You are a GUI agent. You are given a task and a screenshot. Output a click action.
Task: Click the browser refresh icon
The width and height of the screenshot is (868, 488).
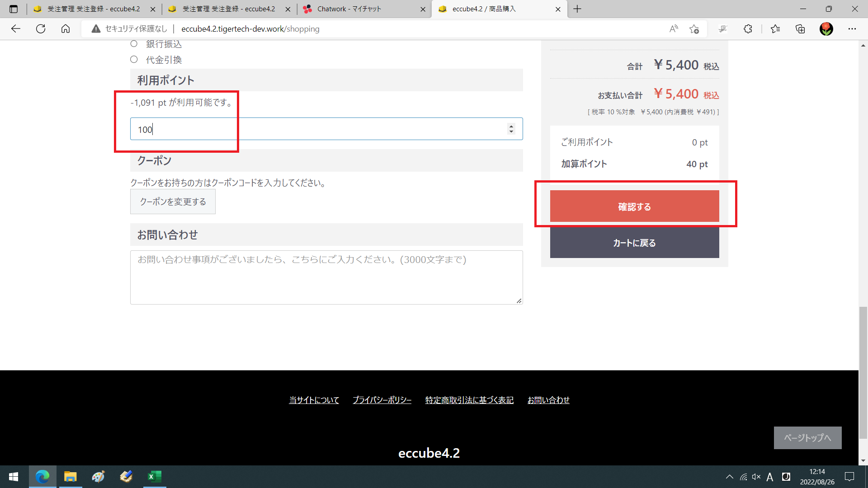(41, 28)
